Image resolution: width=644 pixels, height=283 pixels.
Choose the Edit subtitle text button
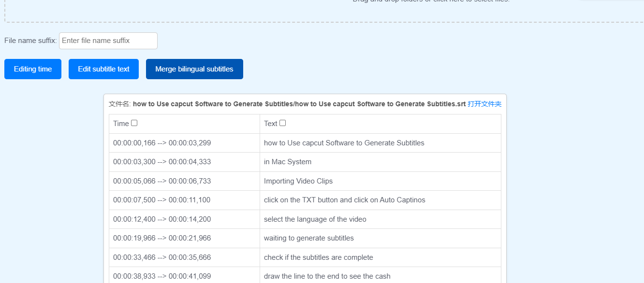pyautogui.click(x=103, y=69)
